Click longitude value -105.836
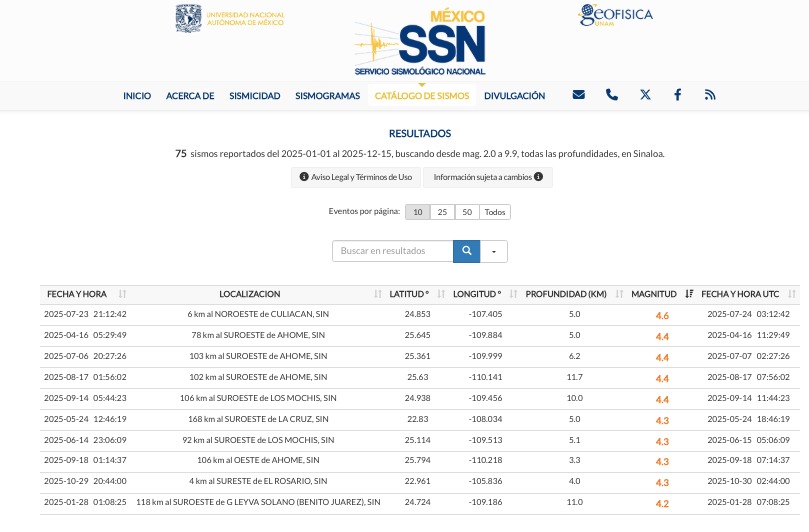The image size is (809, 532). [x=485, y=481]
